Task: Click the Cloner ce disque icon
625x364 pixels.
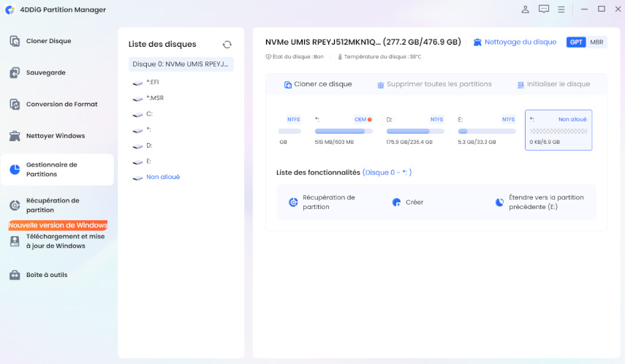Action: 288,85
